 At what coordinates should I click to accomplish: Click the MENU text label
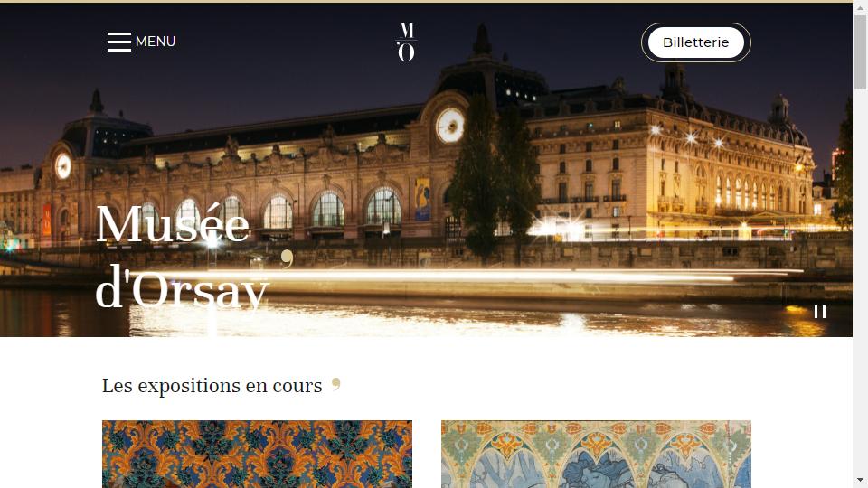pyautogui.click(x=156, y=42)
